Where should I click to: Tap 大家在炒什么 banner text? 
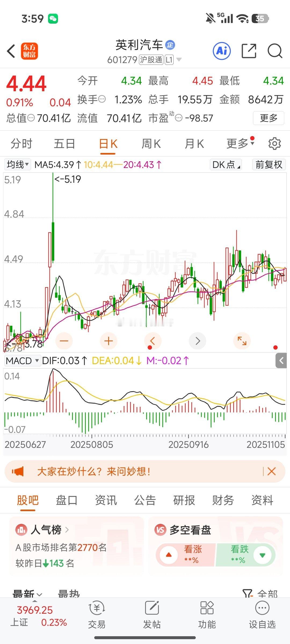(x=94, y=471)
